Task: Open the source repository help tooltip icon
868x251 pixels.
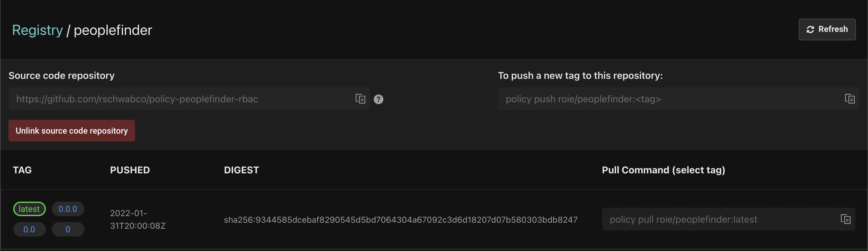Action: coord(379,99)
